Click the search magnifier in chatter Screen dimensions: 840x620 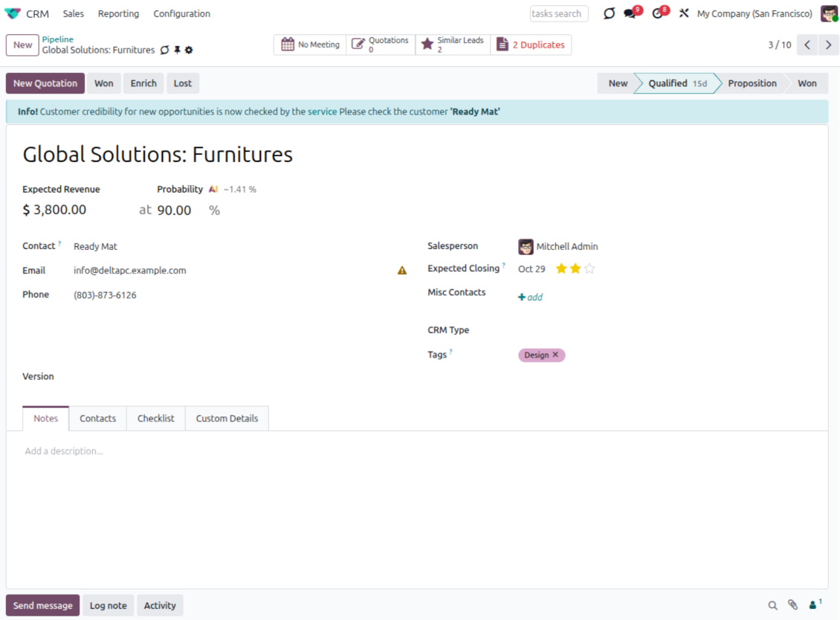(773, 605)
